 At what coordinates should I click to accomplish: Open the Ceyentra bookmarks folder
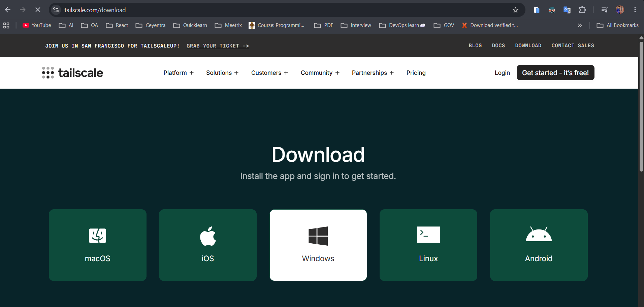[x=151, y=25]
